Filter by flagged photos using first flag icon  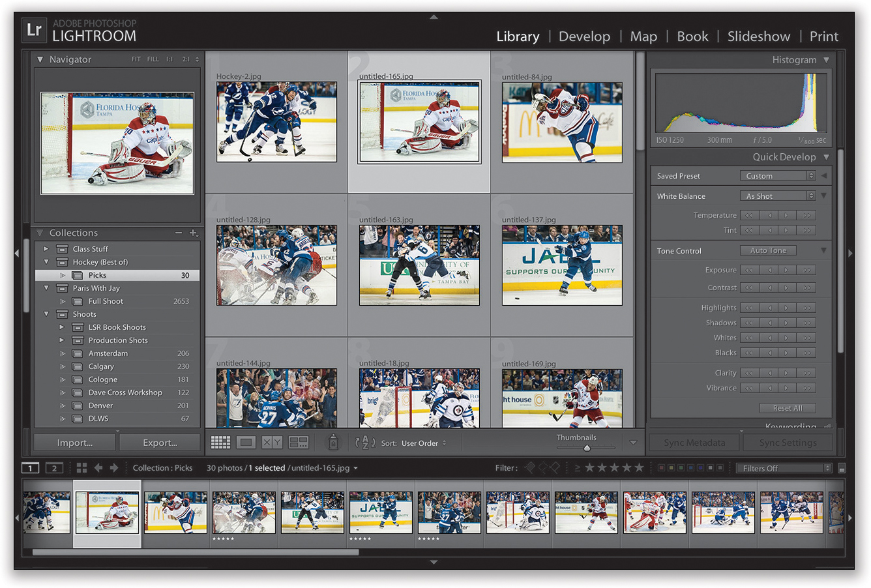coord(530,467)
